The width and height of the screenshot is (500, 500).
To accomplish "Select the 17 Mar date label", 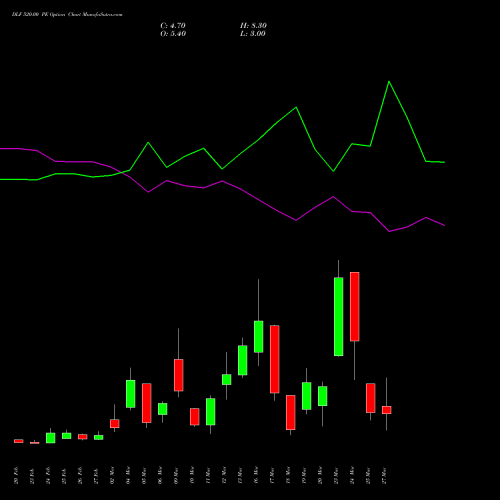I will coord(272,475).
